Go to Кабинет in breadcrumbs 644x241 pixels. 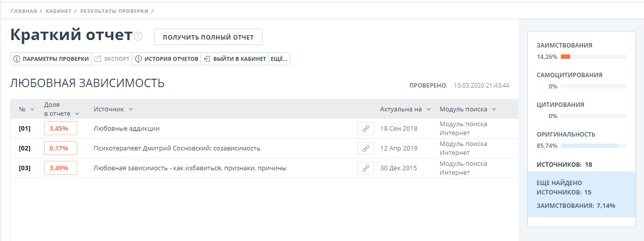click(x=58, y=10)
